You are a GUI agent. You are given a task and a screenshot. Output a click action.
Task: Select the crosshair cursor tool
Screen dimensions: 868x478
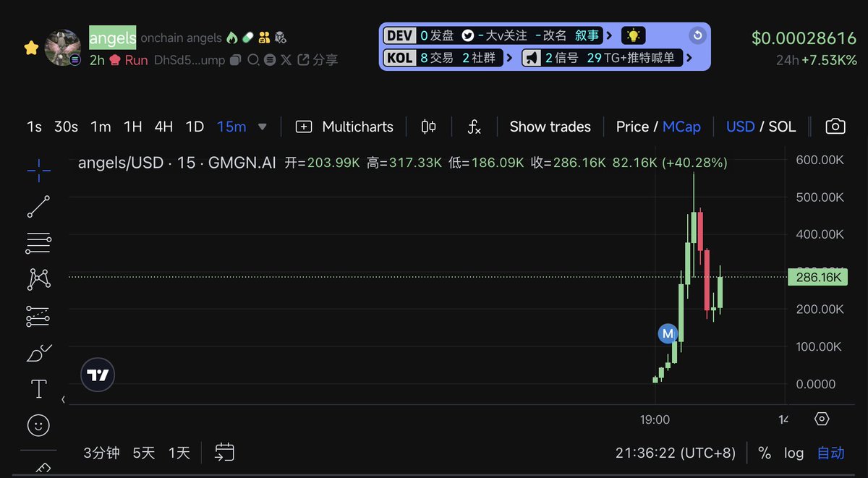coord(38,170)
